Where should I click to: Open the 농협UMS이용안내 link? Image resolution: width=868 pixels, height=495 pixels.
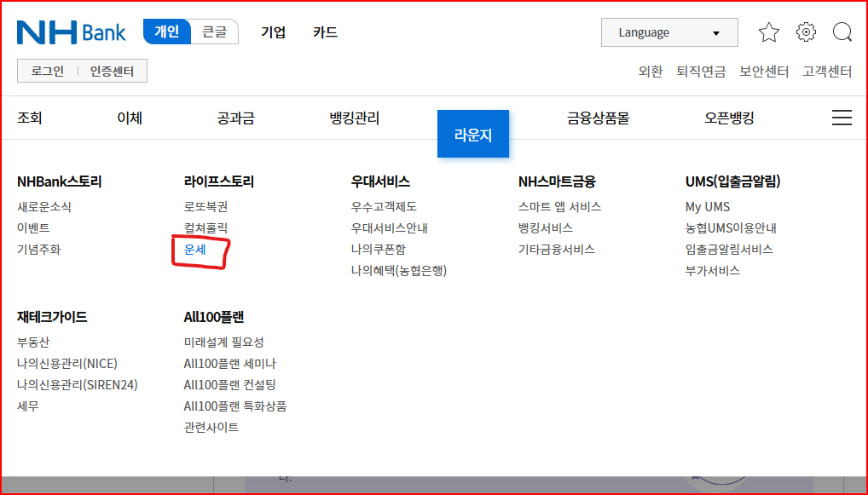731,227
